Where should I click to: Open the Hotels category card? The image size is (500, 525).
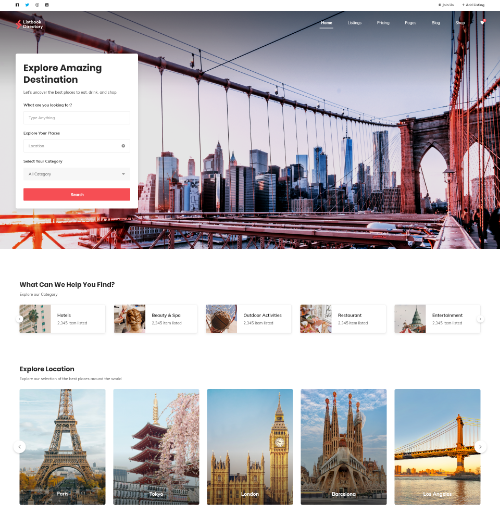[x=62, y=319]
